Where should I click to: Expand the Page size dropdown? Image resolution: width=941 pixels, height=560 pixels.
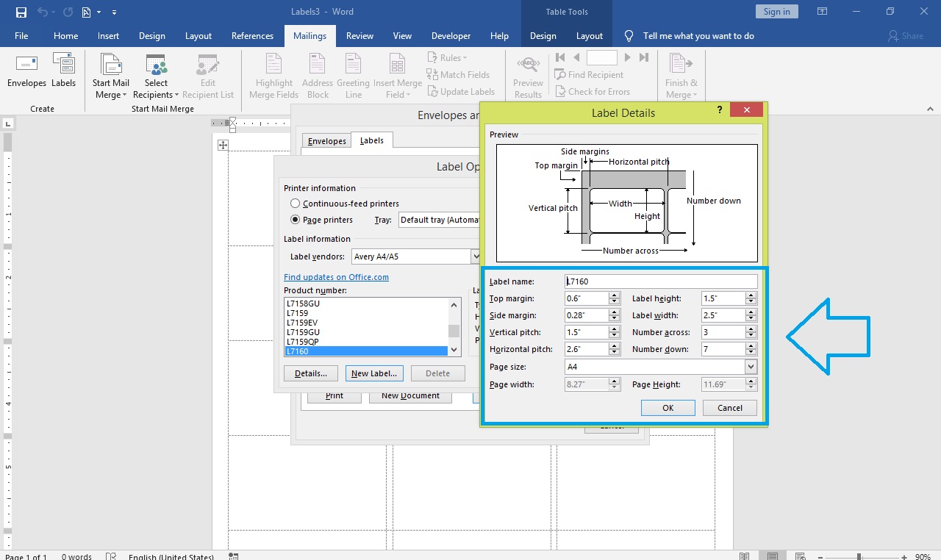pyautogui.click(x=750, y=367)
